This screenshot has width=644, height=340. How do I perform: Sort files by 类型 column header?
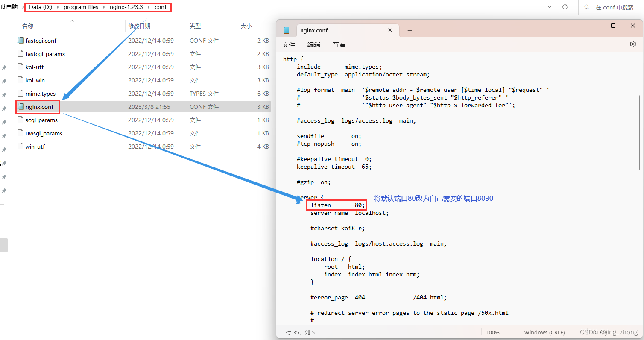tap(195, 26)
